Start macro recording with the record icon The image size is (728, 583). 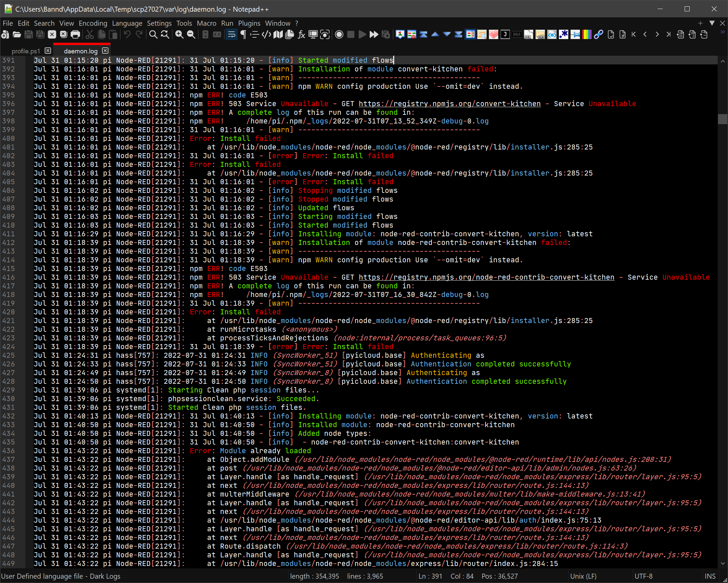pos(339,34)
